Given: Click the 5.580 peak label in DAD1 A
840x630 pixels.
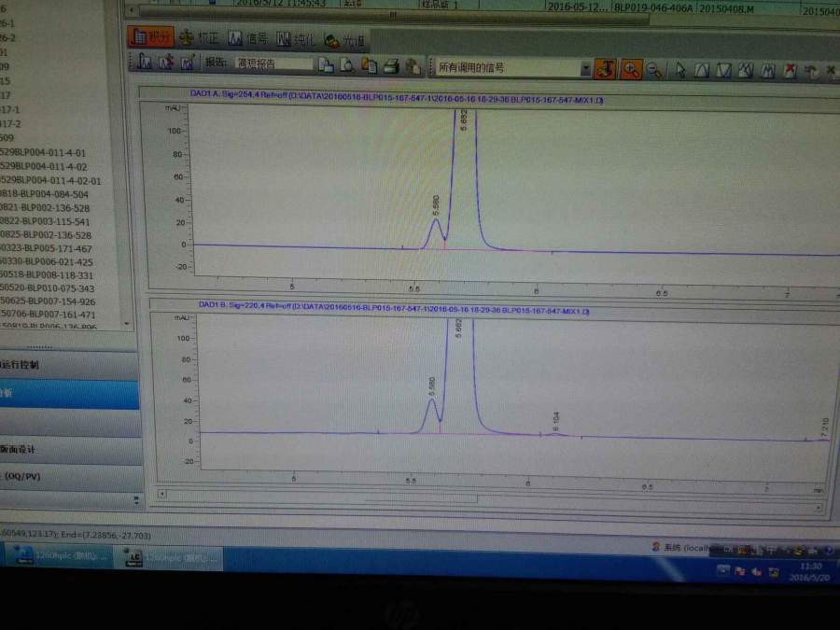Looking at the screenshot, I should (x=436, y=205).
